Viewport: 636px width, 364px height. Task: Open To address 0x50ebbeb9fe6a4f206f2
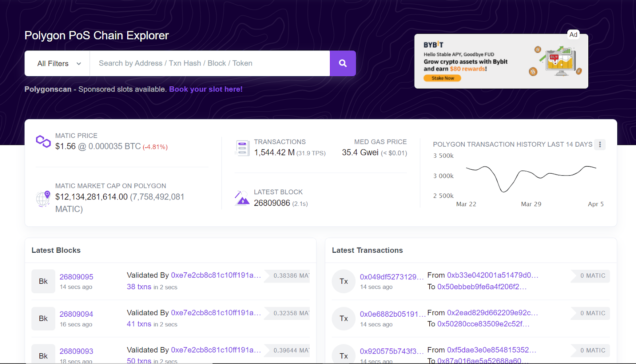coord(482,287)
